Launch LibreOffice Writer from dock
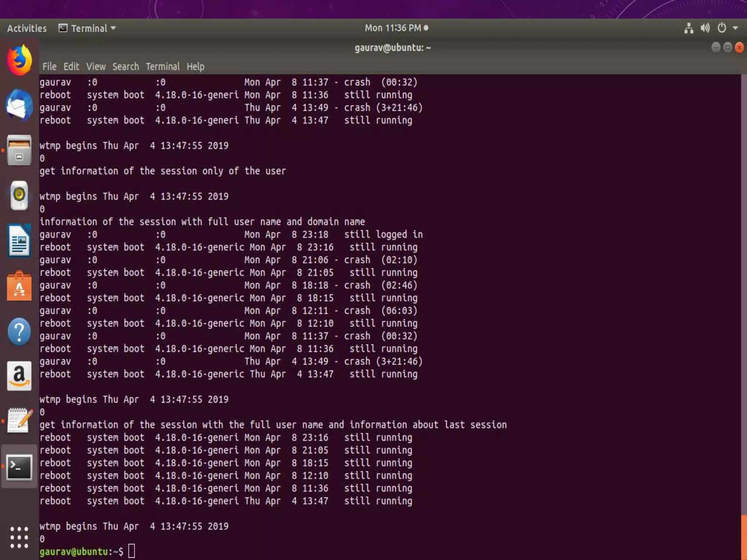This screenshot has width=747, height=560. point(19,241)
